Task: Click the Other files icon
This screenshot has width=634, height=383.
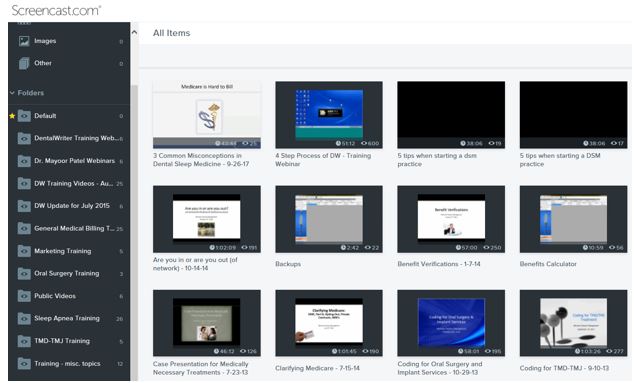Action: coord(24,63)
